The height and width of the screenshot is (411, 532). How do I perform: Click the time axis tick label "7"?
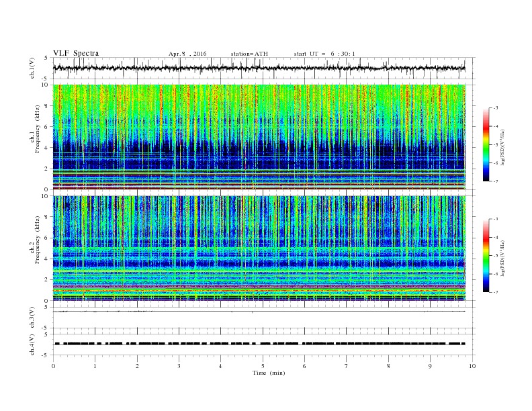tap(347, 366)
